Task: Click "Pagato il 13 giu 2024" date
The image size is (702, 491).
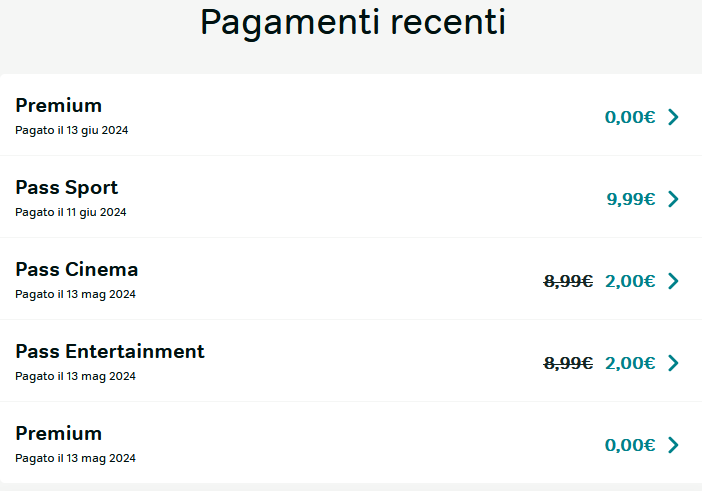Action: (72, 130)
